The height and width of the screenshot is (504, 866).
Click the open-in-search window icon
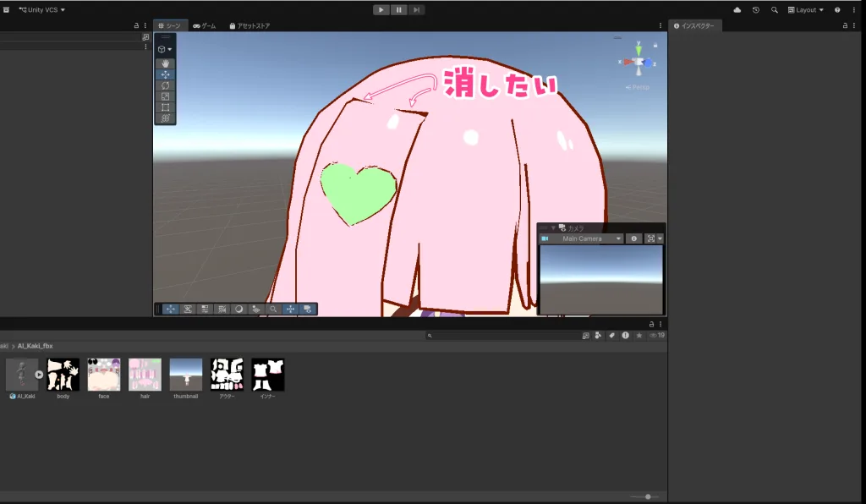click(x=585, y=335)
